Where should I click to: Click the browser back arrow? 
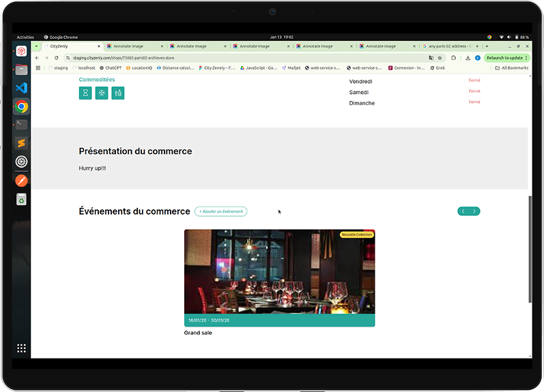tap(37, 58)
